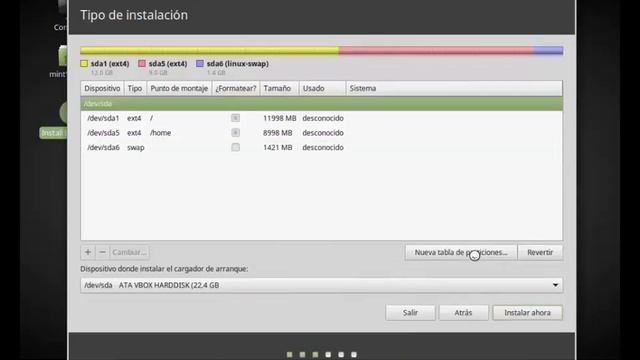640x360 pixels.
Task: Toggle format checkbox for /dev/sda6
Action: coord(236,147)
